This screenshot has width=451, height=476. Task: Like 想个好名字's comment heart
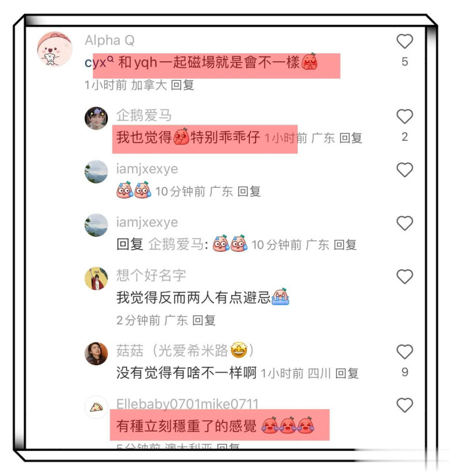(x=405, y=277)
